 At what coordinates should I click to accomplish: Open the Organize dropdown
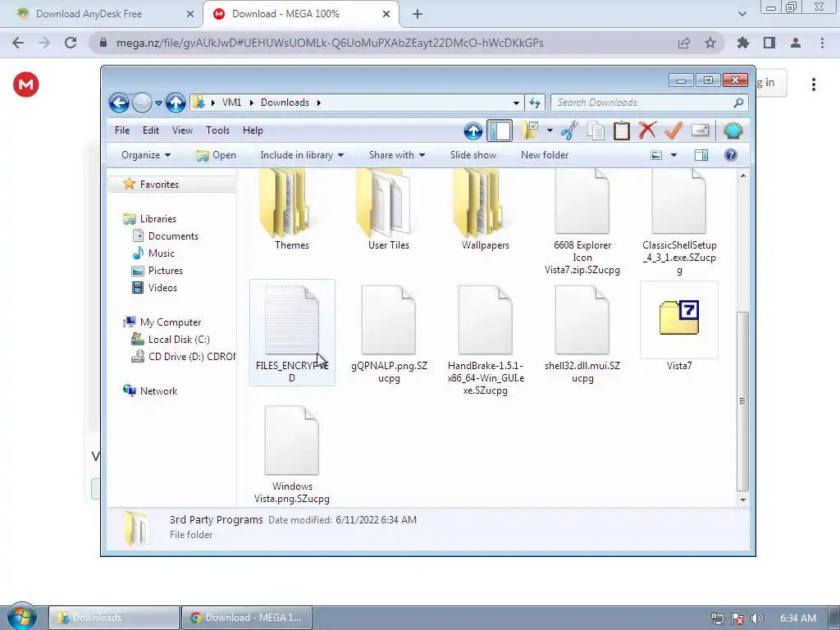point(146,155)
